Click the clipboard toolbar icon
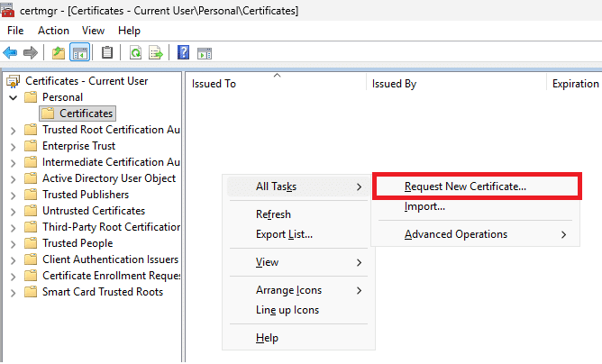602x364 pixels. 107,53
